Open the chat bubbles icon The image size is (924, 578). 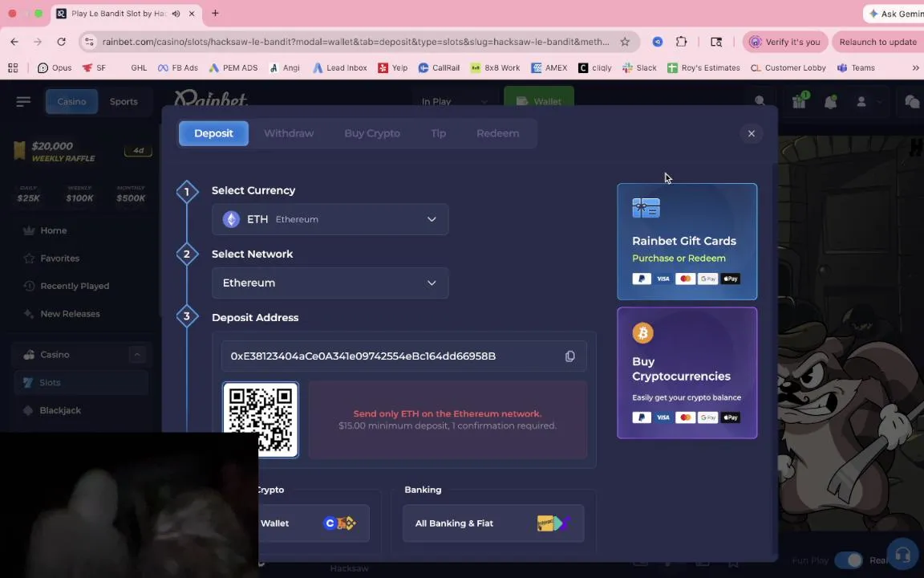912,101
